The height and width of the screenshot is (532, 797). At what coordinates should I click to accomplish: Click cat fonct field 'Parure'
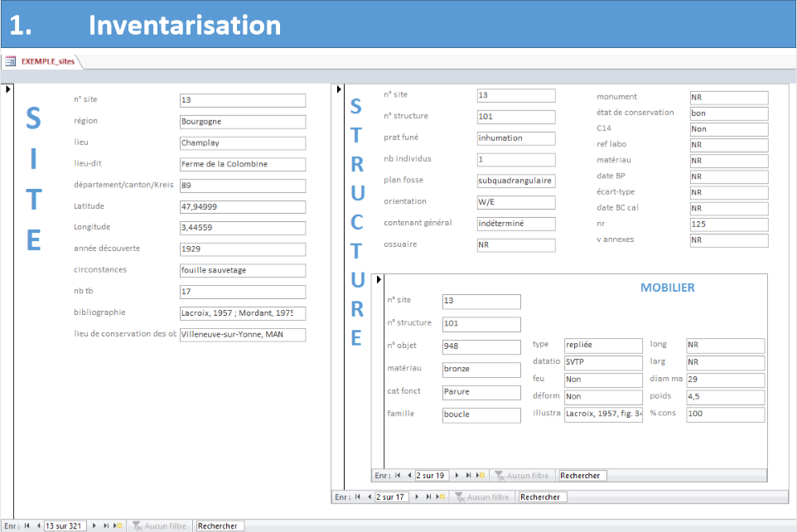tap(482, 392)
